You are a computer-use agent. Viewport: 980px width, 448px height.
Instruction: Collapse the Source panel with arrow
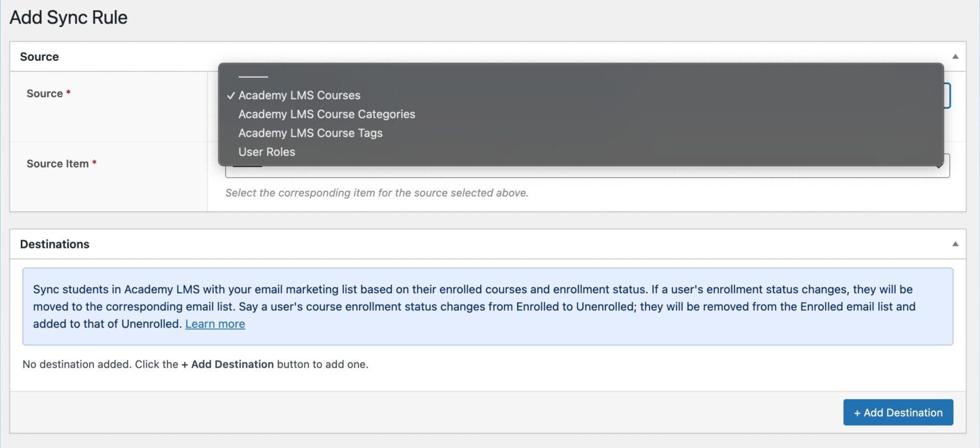[955, 57]
